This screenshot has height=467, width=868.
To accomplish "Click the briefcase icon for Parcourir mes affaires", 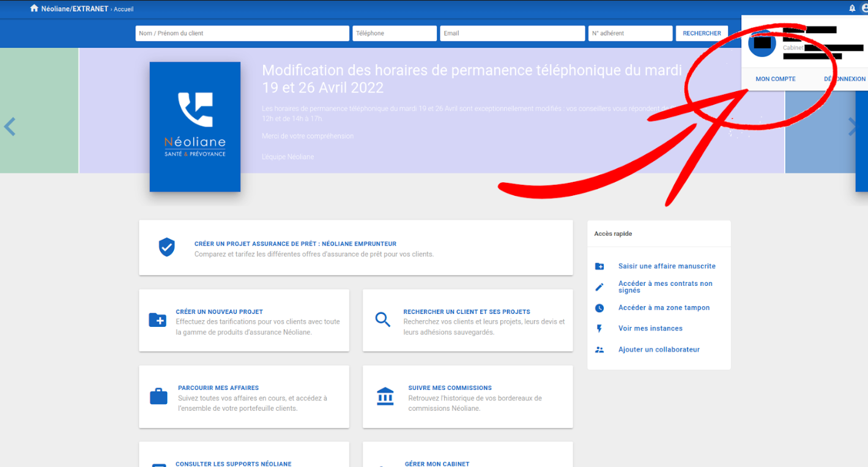I will (158, 397).
